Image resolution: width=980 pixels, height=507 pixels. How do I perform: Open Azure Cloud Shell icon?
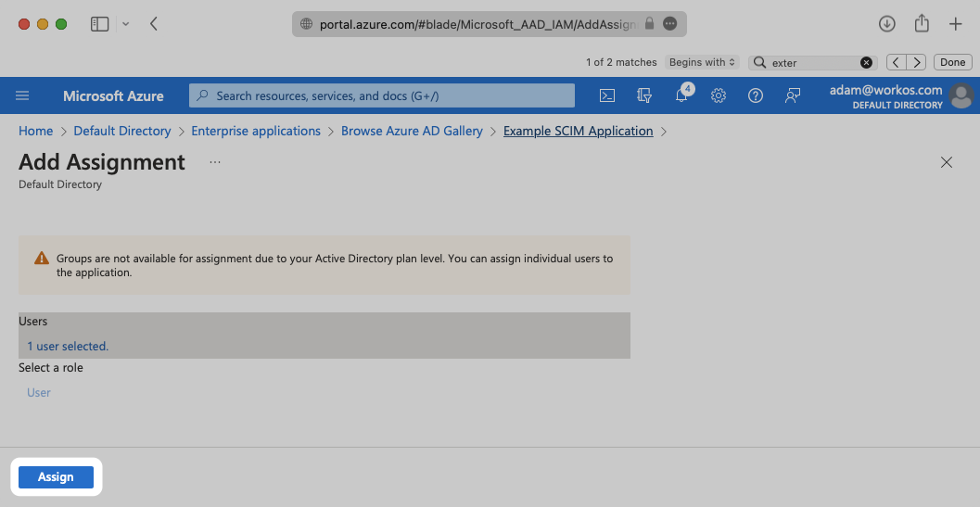click(x=607, y=95)
